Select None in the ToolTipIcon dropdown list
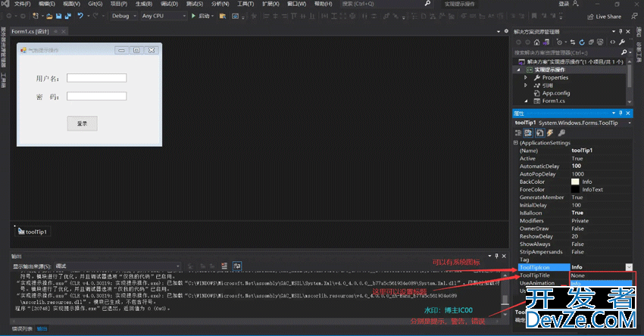644x336 pixels. point(601,275)
